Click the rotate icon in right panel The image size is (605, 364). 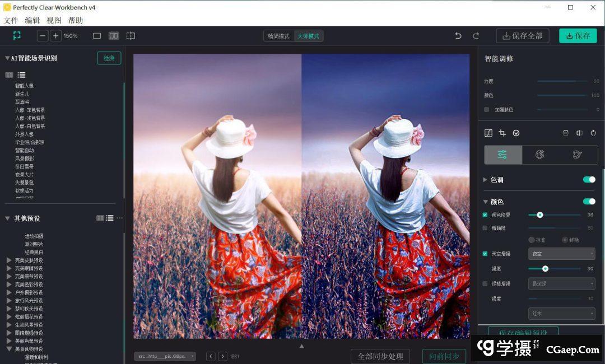pos(593,133)
